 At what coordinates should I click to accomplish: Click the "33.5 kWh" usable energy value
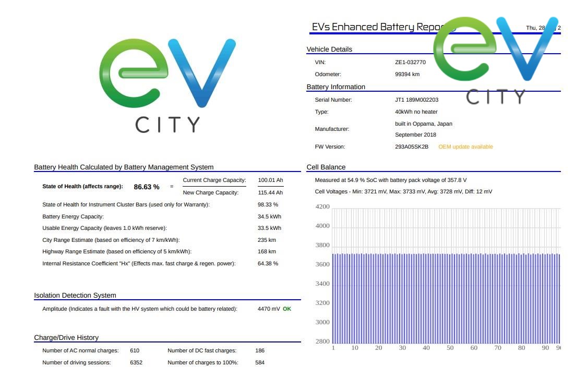coord(270,228)
